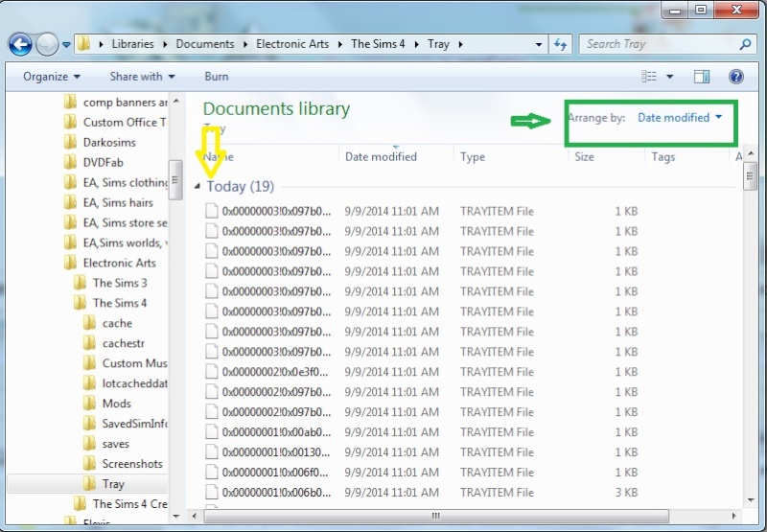Focus the Search Tray input field
Image resolution: width=767 pixels, height=532 pixels.
tap(660, 44)
